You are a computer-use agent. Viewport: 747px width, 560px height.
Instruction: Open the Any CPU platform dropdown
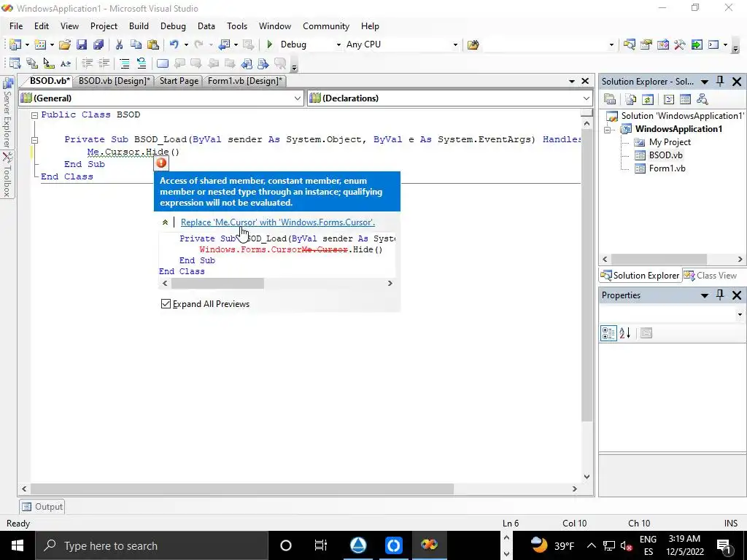pos(455,44)
